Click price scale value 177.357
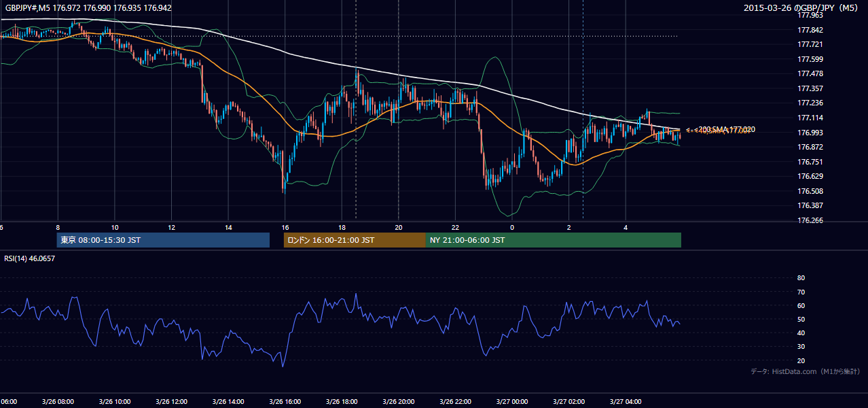This screenshot has height=408, width=868. (x=810, y=88)
